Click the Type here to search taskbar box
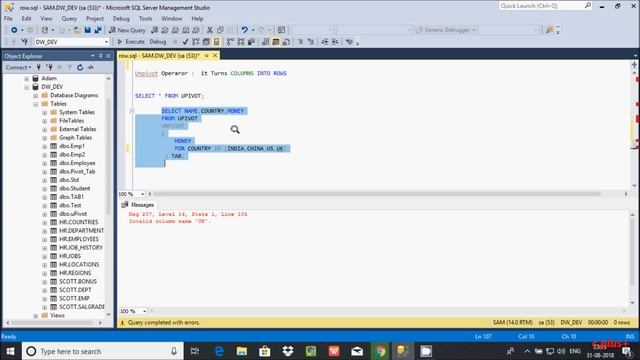640x360 pixels. 101,351
